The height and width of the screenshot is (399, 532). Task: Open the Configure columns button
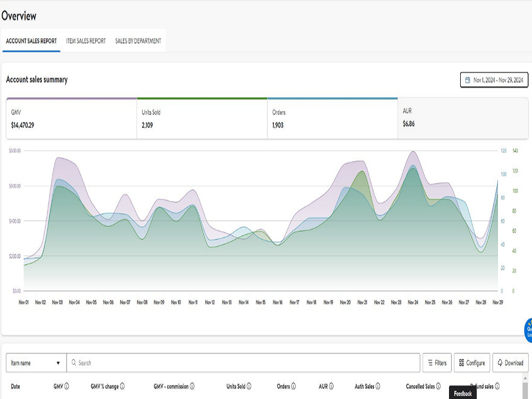(x=472, y=363)
